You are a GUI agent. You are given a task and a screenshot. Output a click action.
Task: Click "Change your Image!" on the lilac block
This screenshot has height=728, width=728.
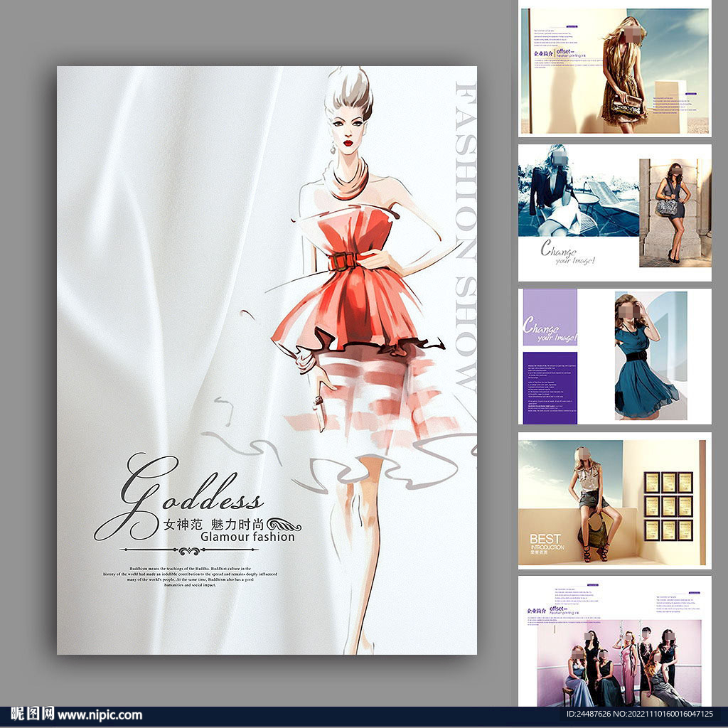click(550, 328)
